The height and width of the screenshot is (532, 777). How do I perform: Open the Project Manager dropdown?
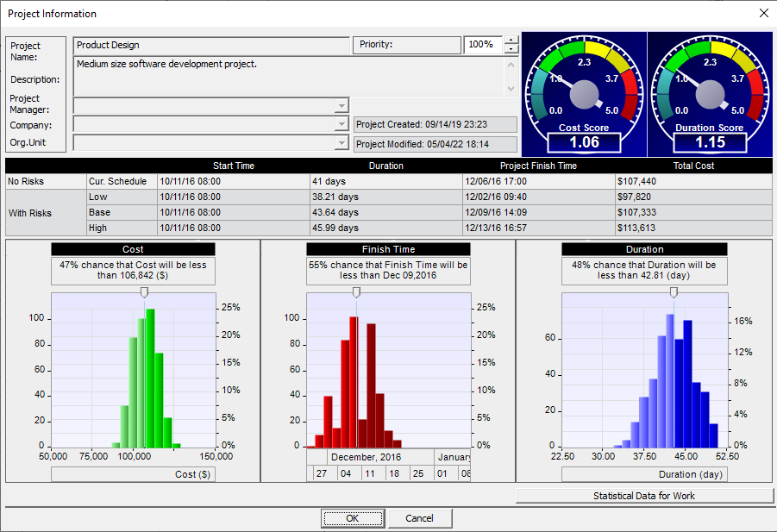342,106
